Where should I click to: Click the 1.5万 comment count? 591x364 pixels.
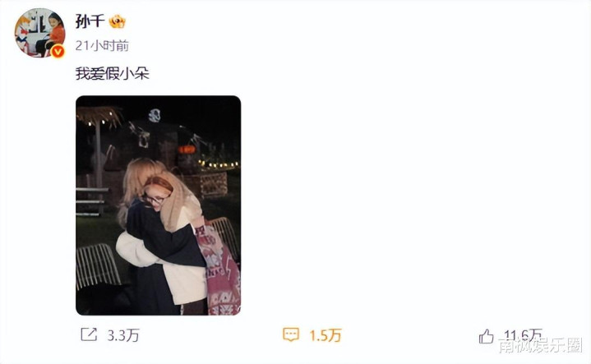tap(326, 335)
